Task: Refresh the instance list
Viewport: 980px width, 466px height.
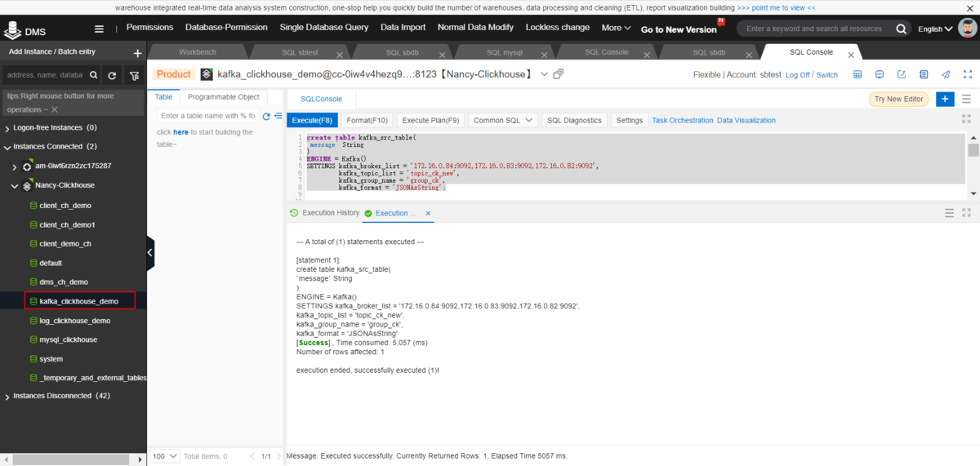Action: (x=113, y=75)
